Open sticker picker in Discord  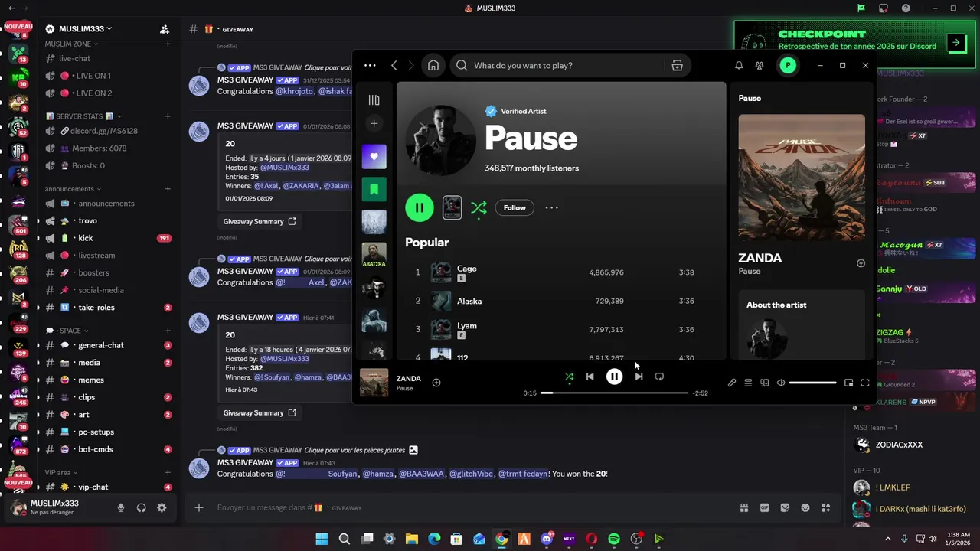(x=785, y=507)
